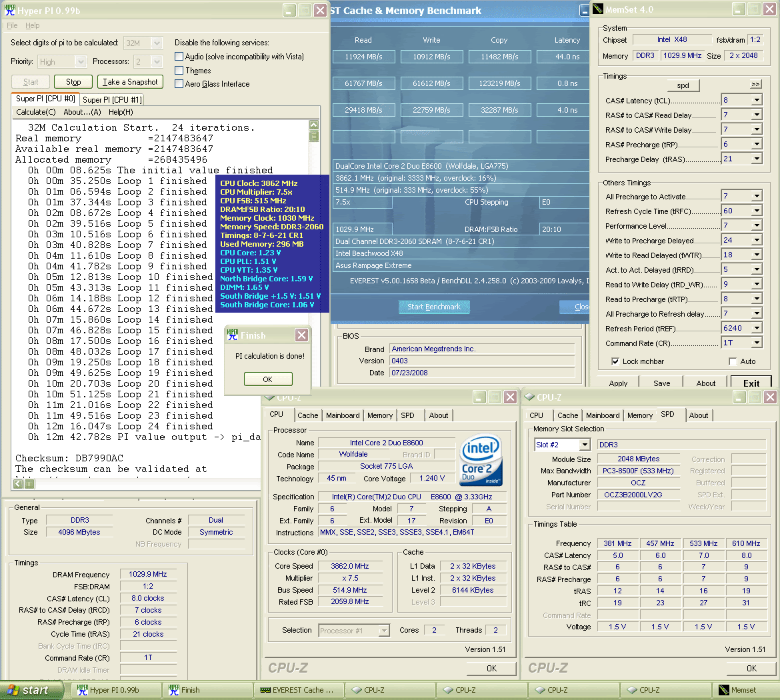Viewport: 780px width, 700px height.
Task: Click the Apply button in MemSet
Action: (618, 383)
